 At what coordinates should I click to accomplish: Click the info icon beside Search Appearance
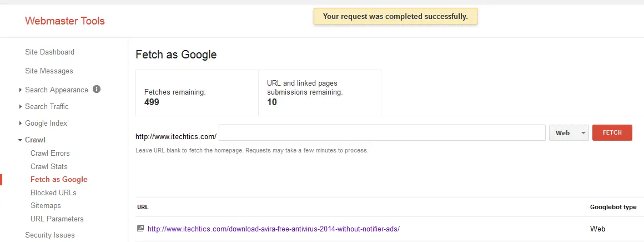(x=97, y=90)
